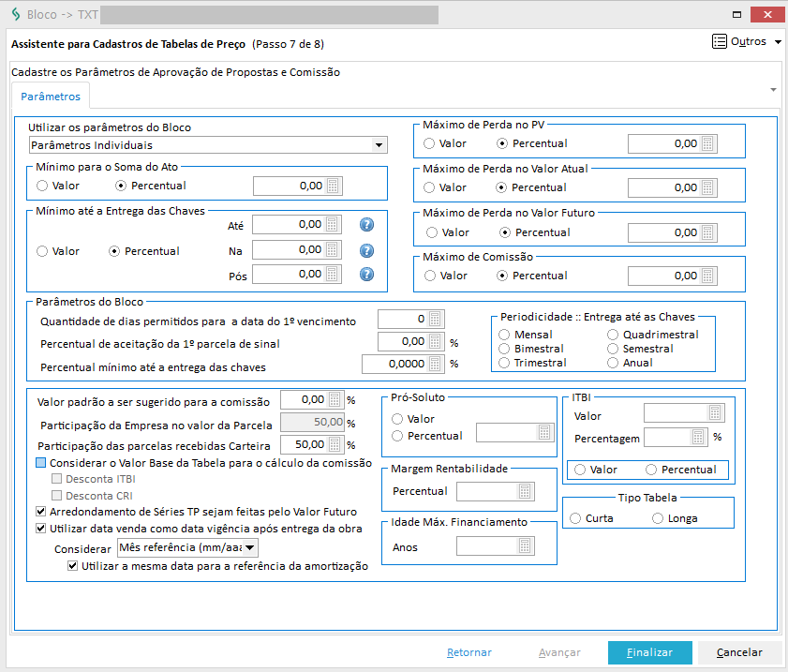Viewport: 788px width, 672px height.
Task: Select Curta in Tipo Tabela
Action: click(x=576, y=518)
